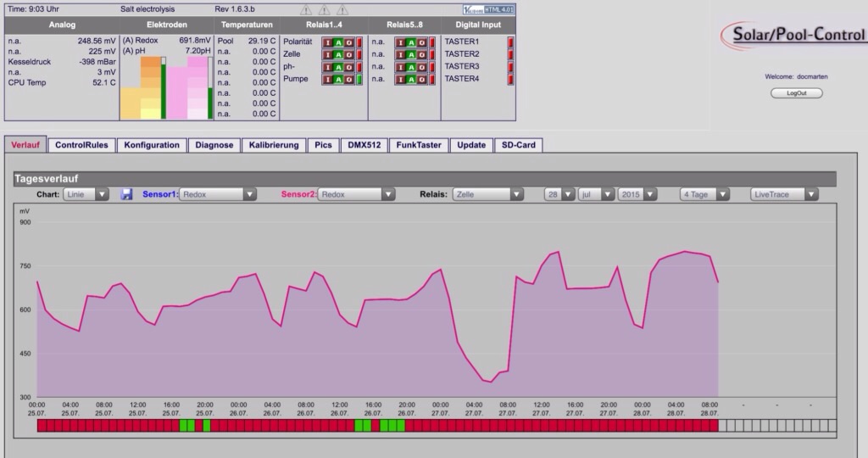This screenshot has width=868, height=458.
Task: Set Zelle relay to A auto mode
Action: pos(338,55)
